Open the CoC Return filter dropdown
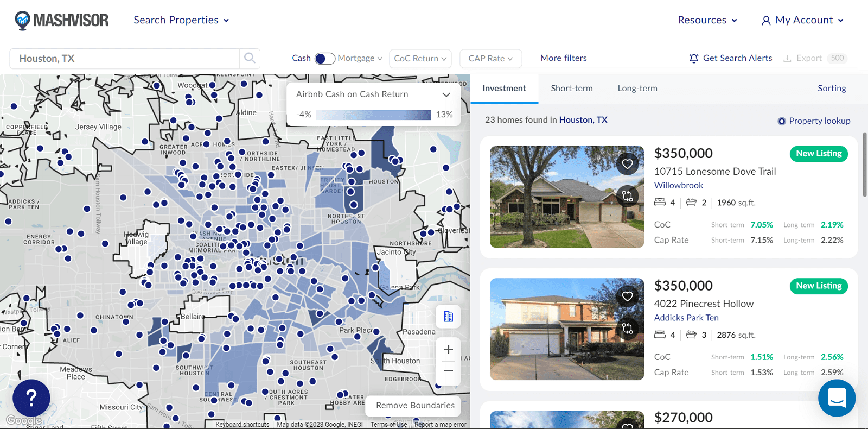 click(x=420, y=58)
